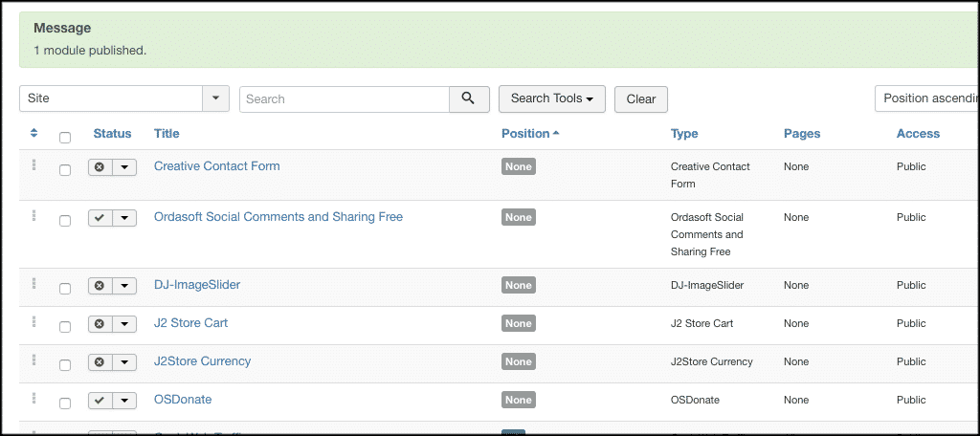Screen dimensions: 980x436
Task: Sort by Status column header
Action: [113, 133]
